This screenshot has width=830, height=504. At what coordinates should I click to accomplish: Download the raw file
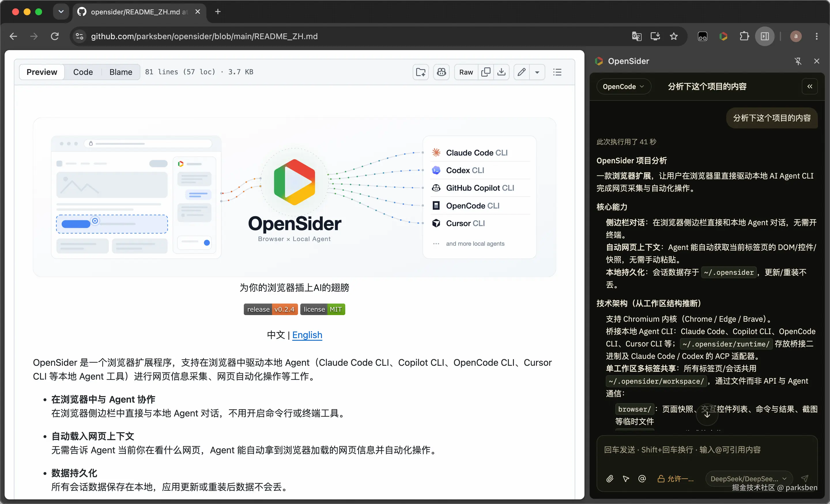click(x=501, y=72)
